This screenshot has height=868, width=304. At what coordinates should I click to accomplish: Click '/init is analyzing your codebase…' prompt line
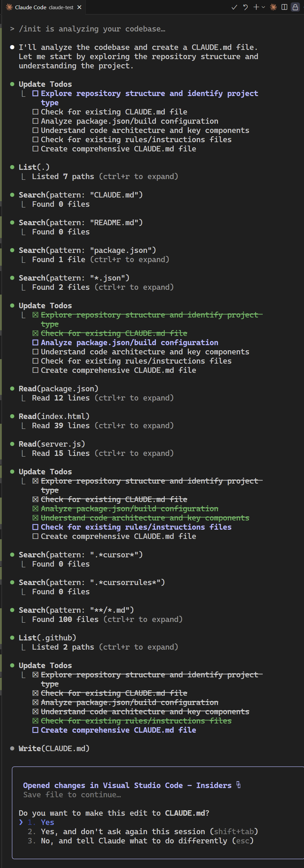[x=92, y=29]
